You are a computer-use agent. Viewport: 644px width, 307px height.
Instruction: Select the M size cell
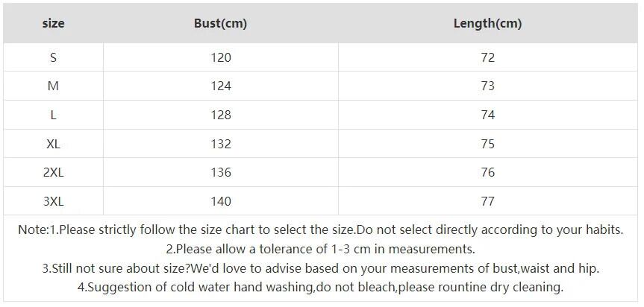(x=53, y=86)
